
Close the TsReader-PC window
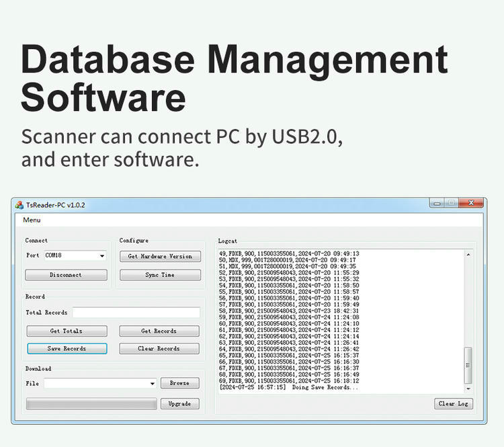pos(471,203)
